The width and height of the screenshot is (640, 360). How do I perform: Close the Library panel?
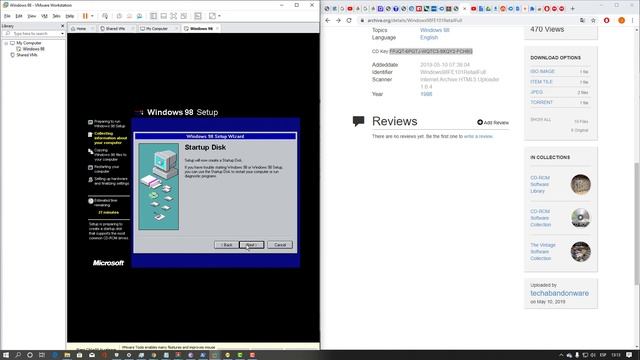point(62,26)
